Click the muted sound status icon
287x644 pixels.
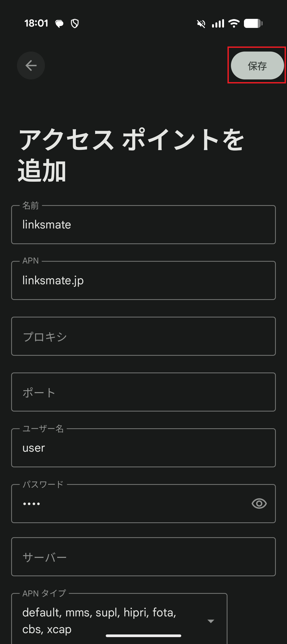coord(201,23)
